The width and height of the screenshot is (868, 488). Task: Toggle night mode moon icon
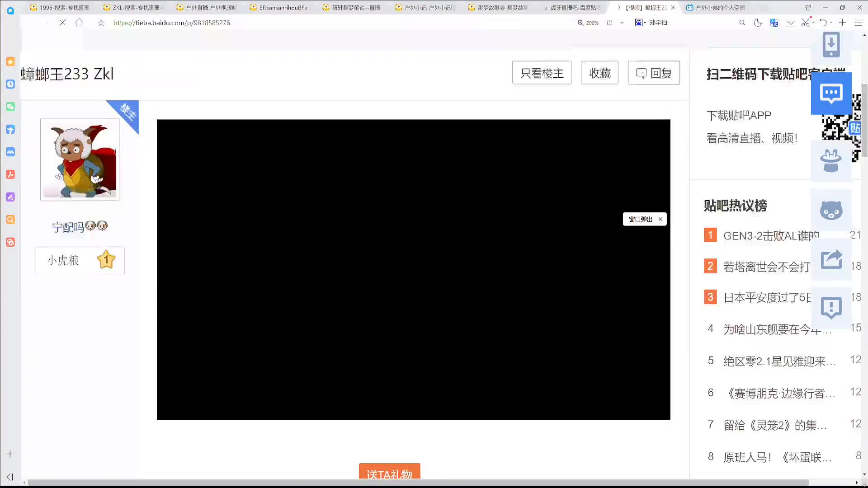(x=758, y=23)
